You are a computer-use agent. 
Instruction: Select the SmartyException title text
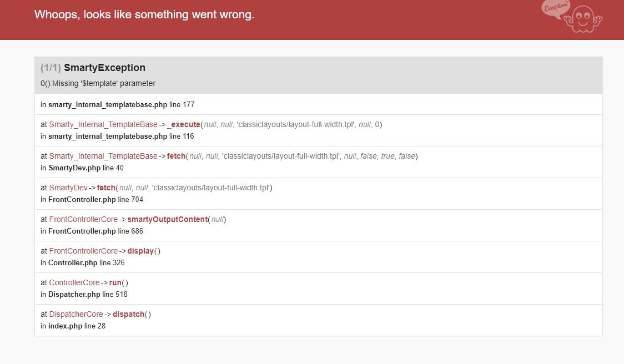click(104, 68)
